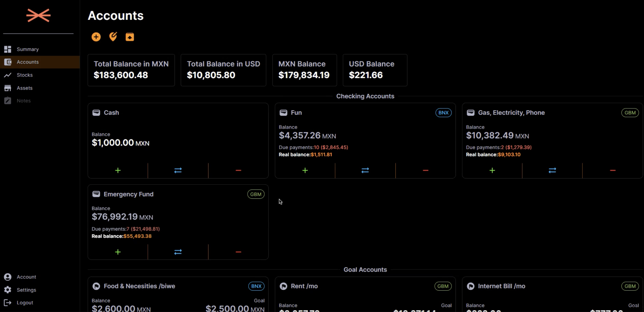Click the orange edit tag icon
This screenshot has width=644, height=312.
(113, 37)
